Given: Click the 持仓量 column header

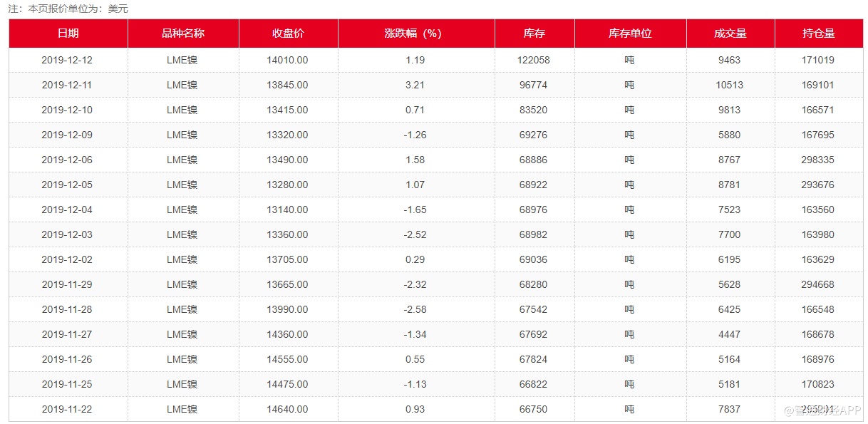Looking at the screenshot, I should [818, 33].
